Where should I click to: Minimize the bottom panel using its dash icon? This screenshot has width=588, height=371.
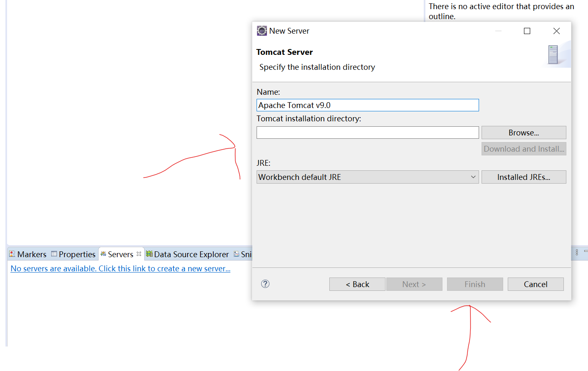coord(586,251)
